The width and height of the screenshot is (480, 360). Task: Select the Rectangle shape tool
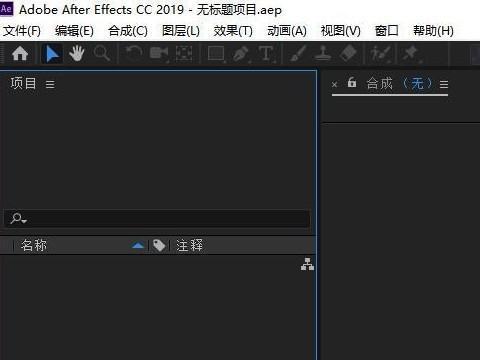point(216,54)
